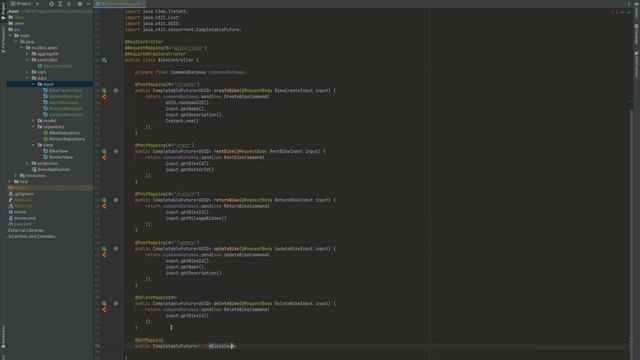Viewport: 640px width, 360px height.
Task: Toggle the Project tool window side tab
Action: click(x=3, y=11)
